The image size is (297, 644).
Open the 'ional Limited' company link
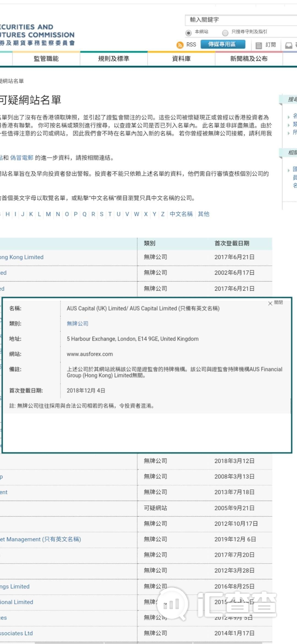[x=16, y=602]
